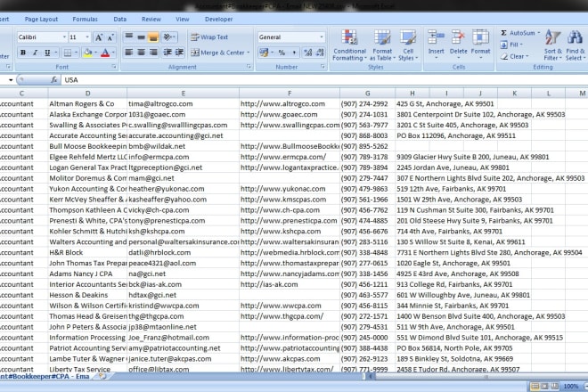Apply the red Font Color swatch
The height and width of the screenshot is (392, 588).
pyautogui.click(x=105, y=53)
